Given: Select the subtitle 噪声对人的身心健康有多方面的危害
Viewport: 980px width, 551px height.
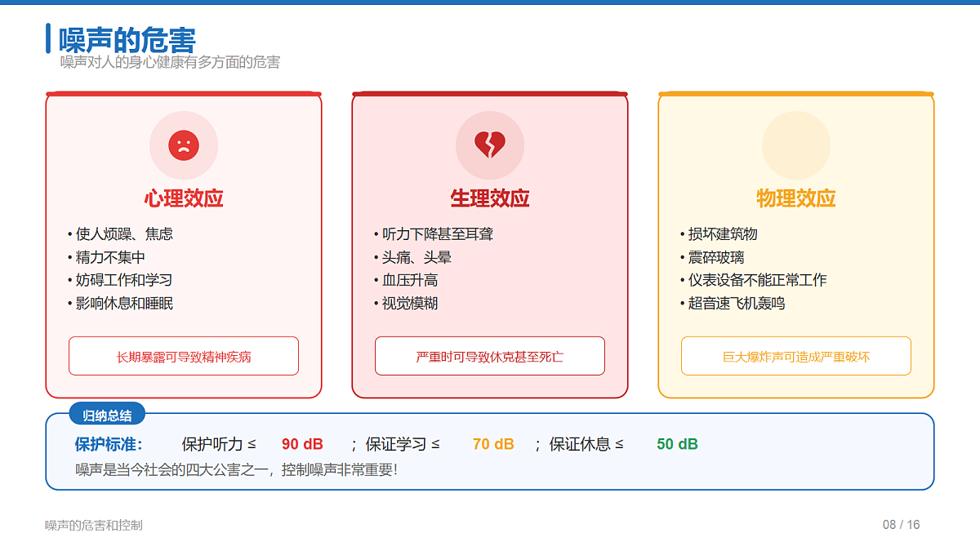Looking at the screenshot, I should (170, 62).
